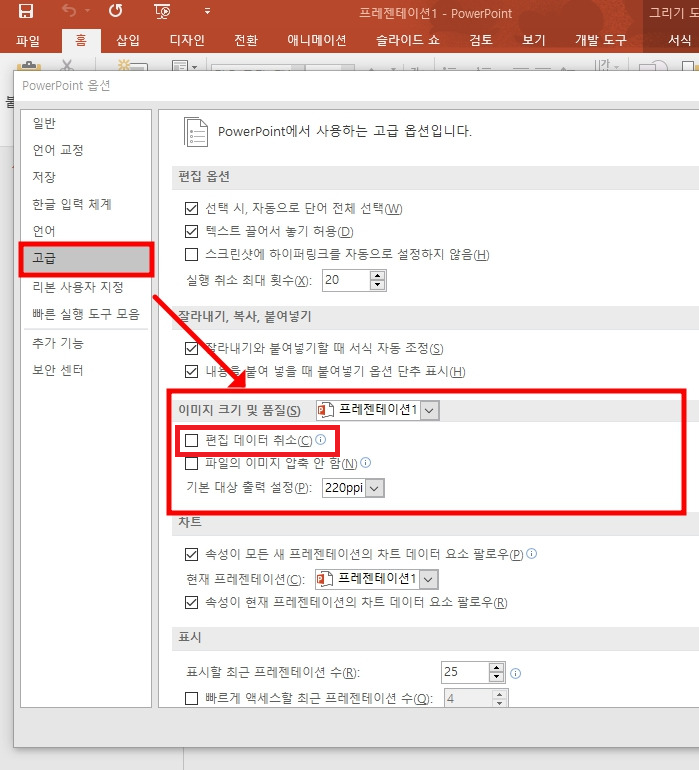
Task: Increase 표시할 최근 프레젠테이션 수 with up arrow
Action: (x=497, y=668)
